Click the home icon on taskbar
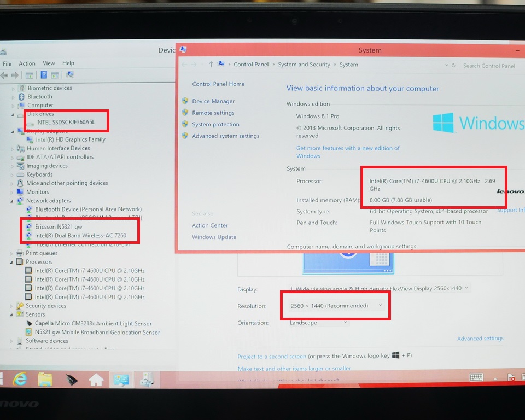This screenshot has width=525, height=420. click(x=96, y=380)
